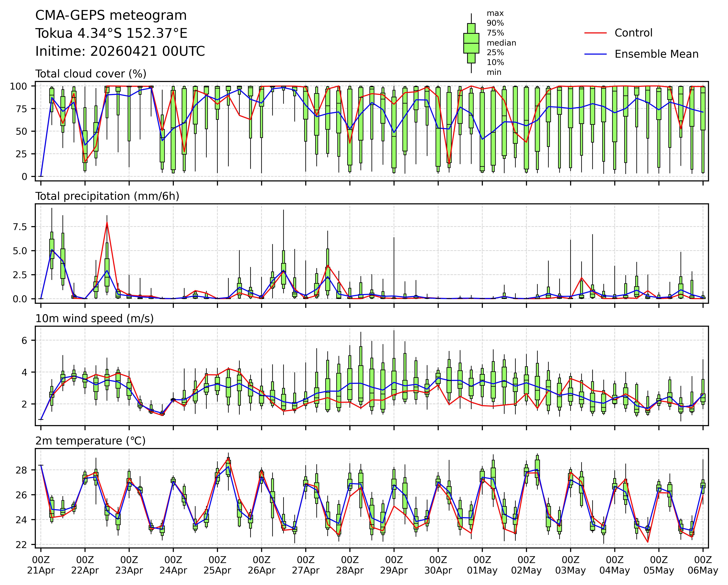Click the 'Initime: 20260421 00UTC' text
The image size is (728, 585).
point(120,51)
